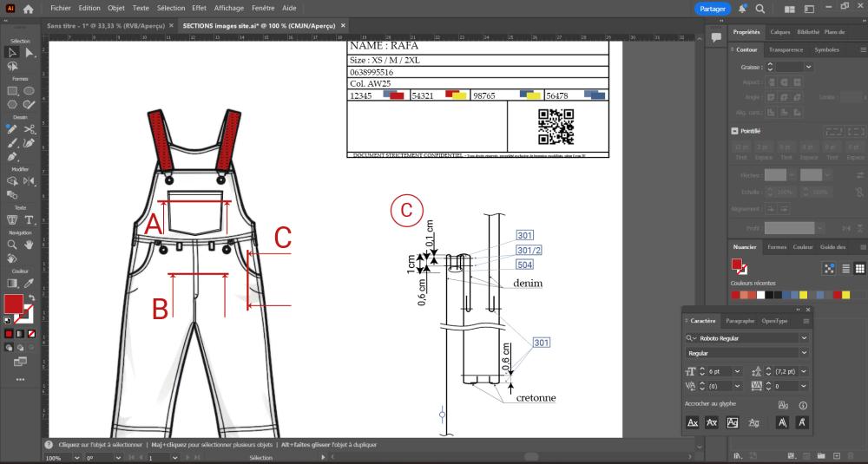The width and height of the screenshot is (868, 464).
Task: Choose the Scissors tool
Action: tap(29, 129)
